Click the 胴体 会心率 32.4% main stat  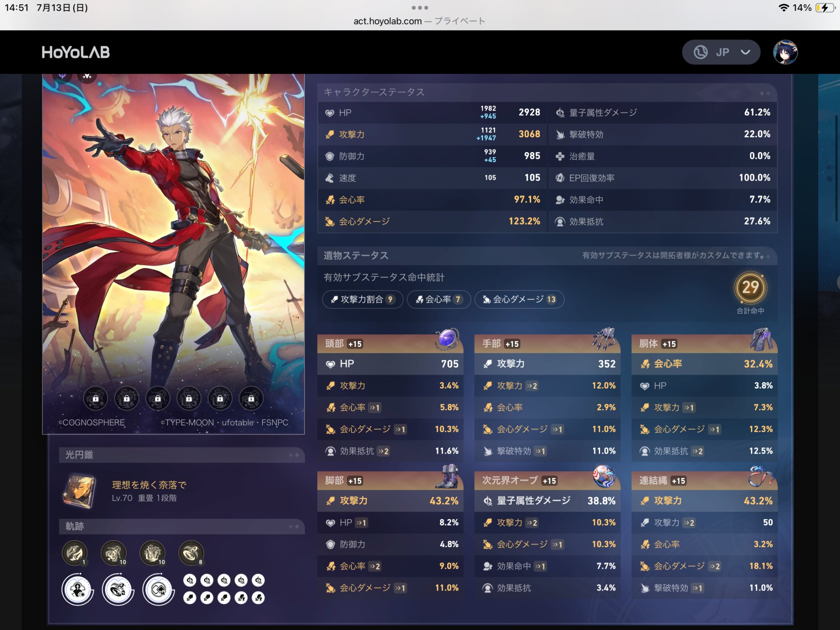point(705,364)
